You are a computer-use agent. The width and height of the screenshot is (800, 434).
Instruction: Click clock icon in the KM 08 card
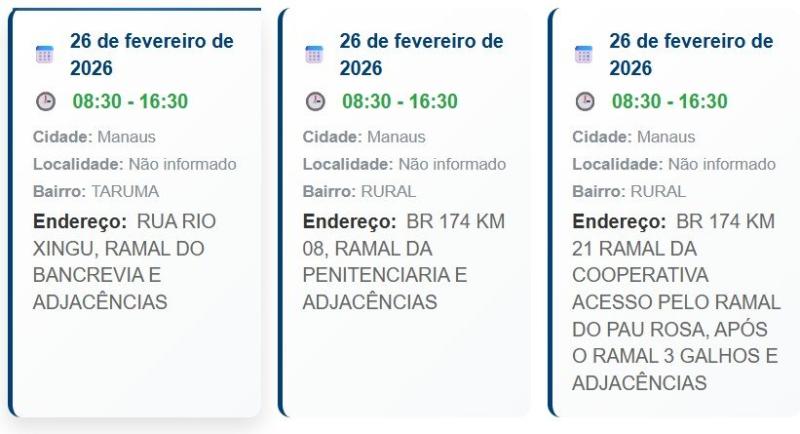pyautogui.click(x=315, y=101)
